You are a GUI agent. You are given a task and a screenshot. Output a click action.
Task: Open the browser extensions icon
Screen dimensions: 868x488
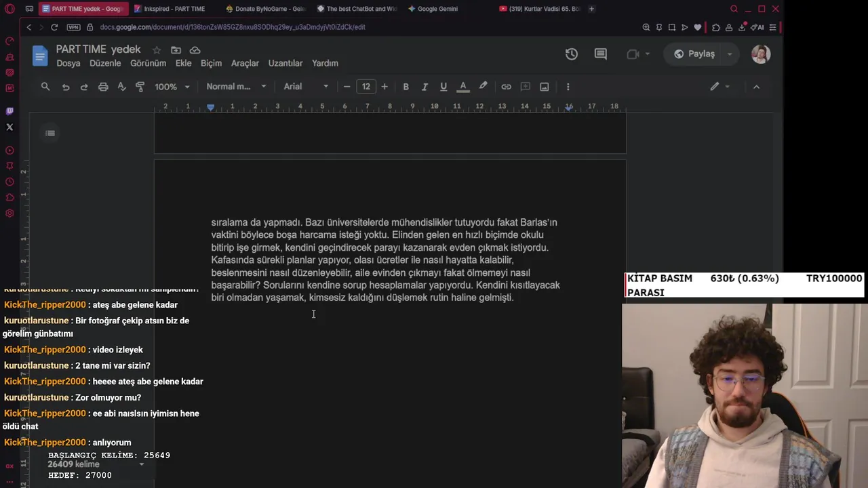click(716, 27)
